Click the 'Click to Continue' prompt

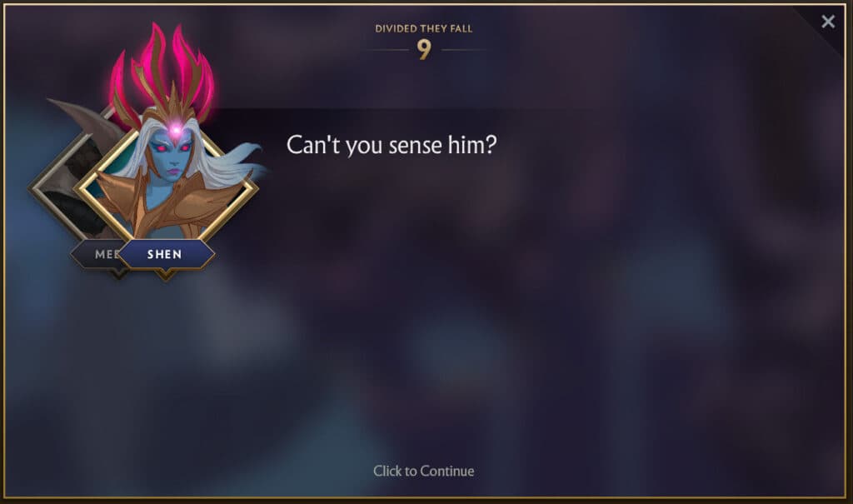pos(423,471)
